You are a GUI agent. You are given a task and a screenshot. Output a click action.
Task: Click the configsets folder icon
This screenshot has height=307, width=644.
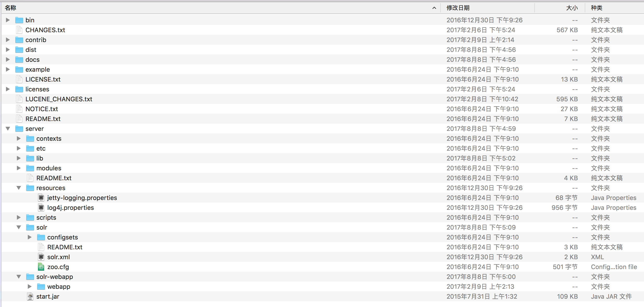click(41, 237)
